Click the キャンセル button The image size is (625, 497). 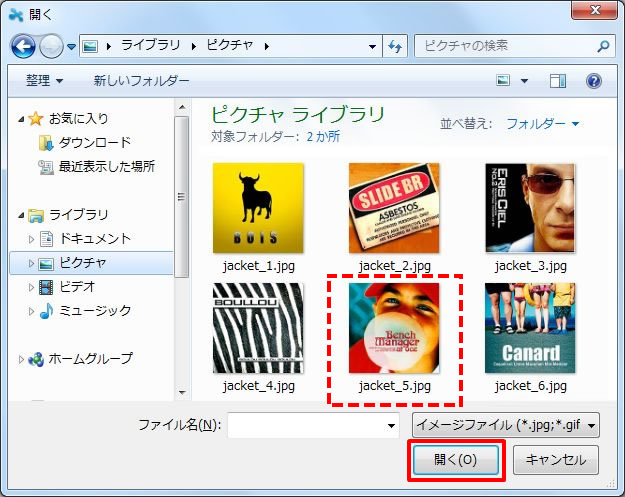(555, 460)
